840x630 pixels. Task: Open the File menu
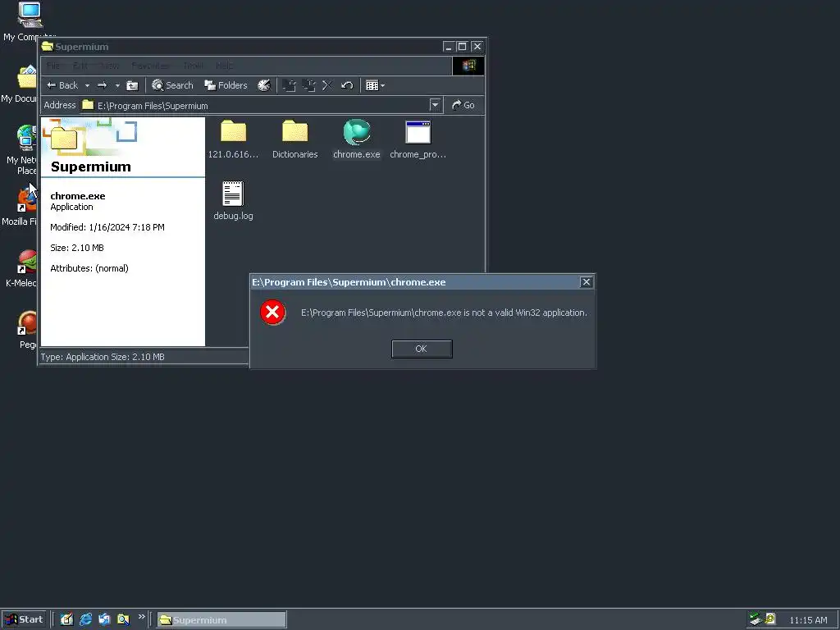53,66
